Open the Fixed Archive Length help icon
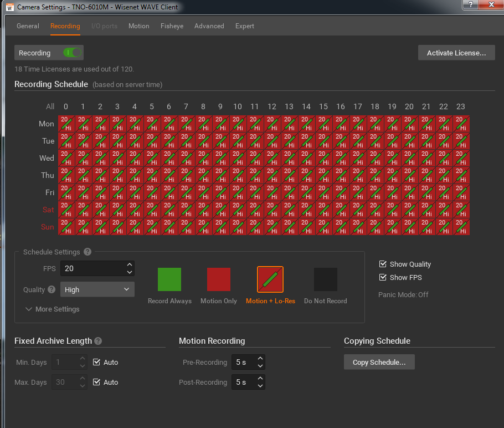Screen dimensions: 504x428 (98, 341)
